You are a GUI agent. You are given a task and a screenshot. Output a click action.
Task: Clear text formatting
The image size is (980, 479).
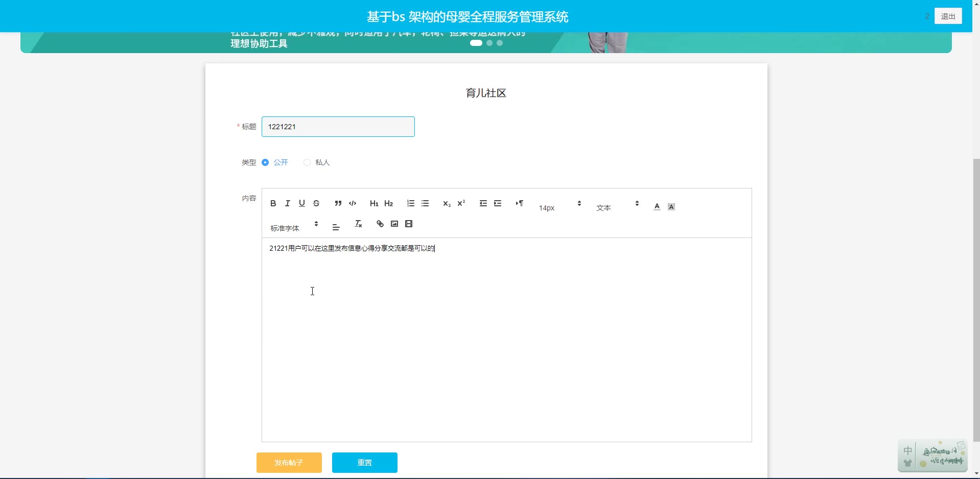click(x=358, y=224)
